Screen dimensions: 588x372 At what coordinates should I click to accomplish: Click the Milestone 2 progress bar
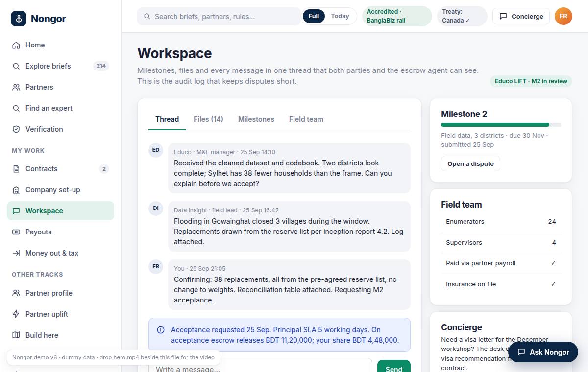pos(501,125)
